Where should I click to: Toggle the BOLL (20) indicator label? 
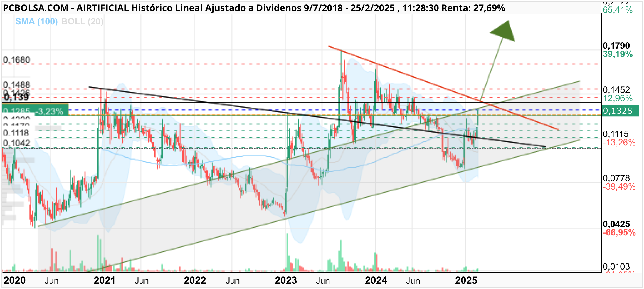click(x=82, y=21)
